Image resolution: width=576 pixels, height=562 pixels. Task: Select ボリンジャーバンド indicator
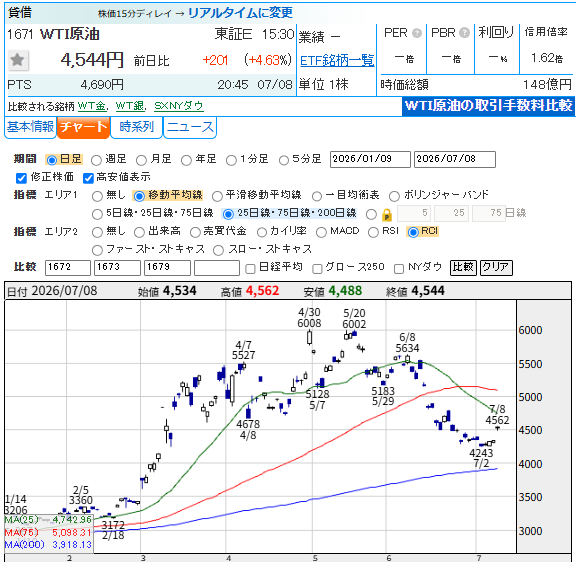(x=394, y=196)
